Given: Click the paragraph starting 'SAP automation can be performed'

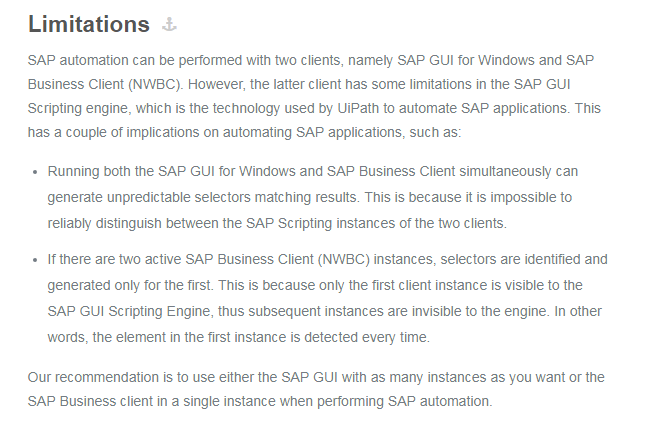Looking at the screenshot, I should coord(314,96).
